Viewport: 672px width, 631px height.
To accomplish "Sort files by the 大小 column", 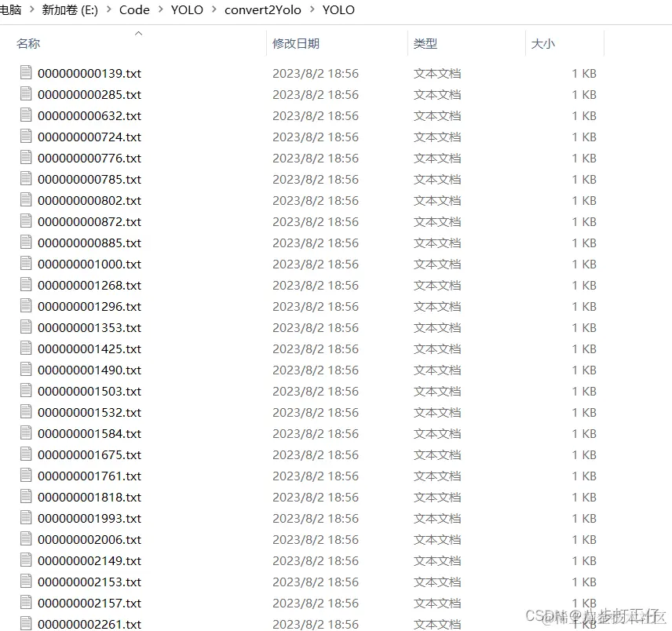I will point(543,44).
